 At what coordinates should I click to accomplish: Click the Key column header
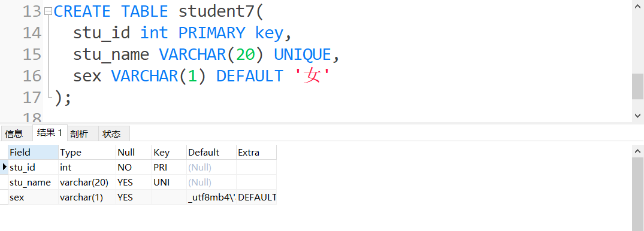169,152
